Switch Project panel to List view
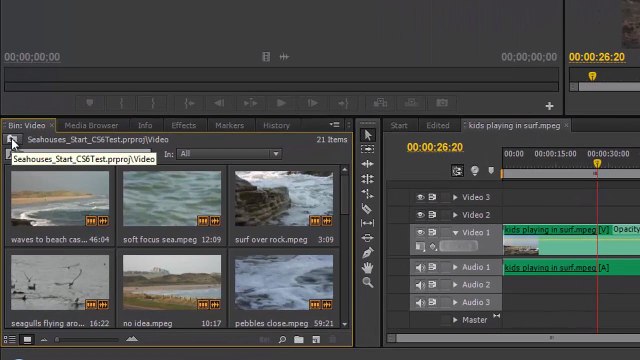Screen dimensions: 640x360 (x=9, y=339)
